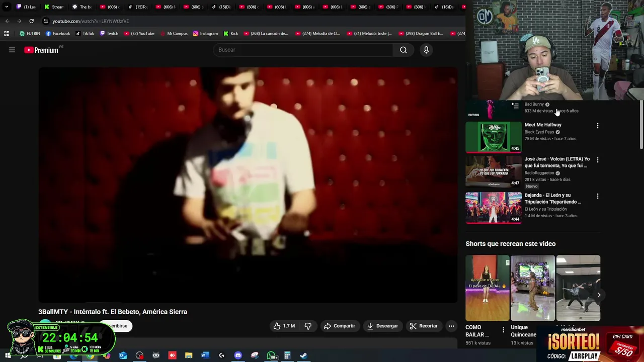The width and height of the screenshot is (644, 362).
Task: Open more actions ellipsis under the video
Action: 451,326
